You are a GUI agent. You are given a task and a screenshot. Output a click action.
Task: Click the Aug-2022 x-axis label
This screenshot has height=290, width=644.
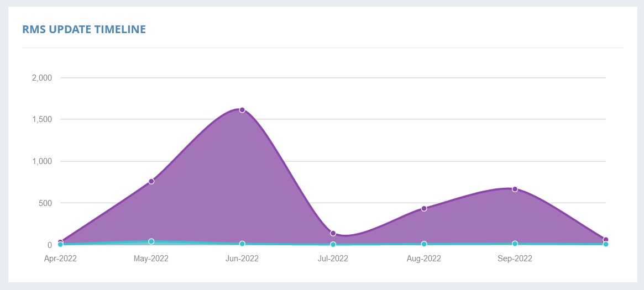(424, 258)
